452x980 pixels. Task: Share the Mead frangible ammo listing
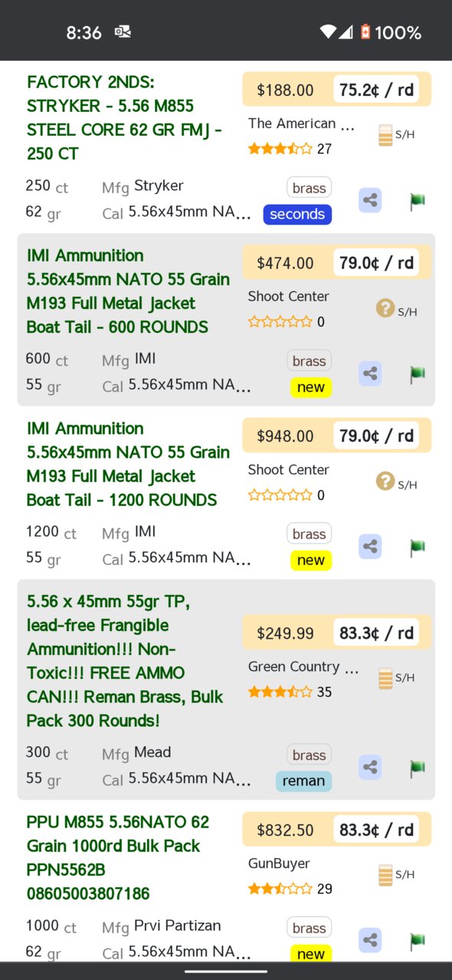370,767
